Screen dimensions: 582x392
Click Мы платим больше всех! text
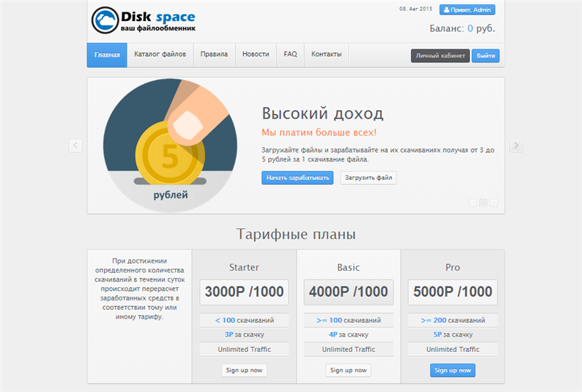(x=319, y=132)
